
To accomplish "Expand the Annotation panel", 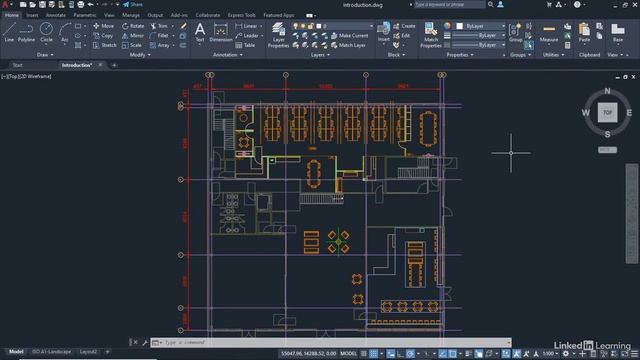I will tap(228, 55).
